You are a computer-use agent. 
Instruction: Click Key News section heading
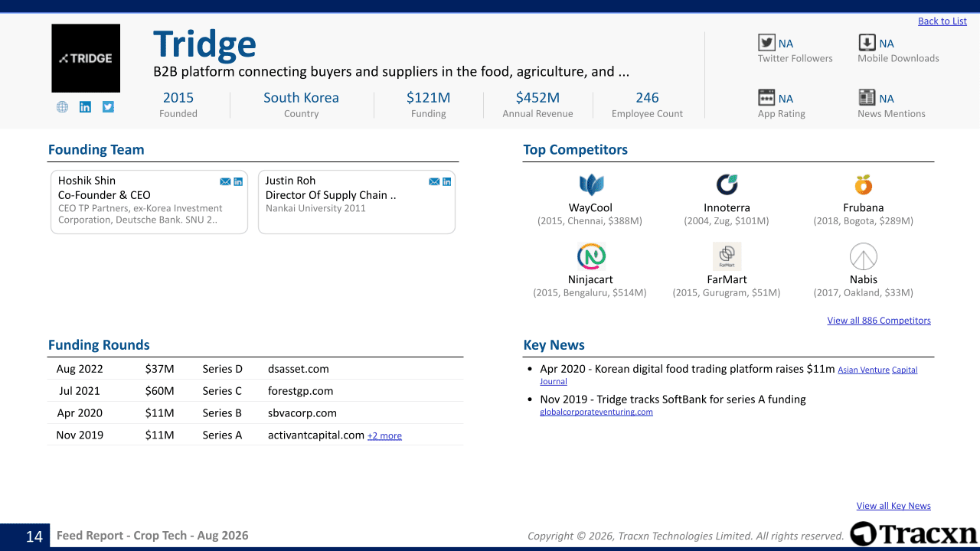coord(554,345)
